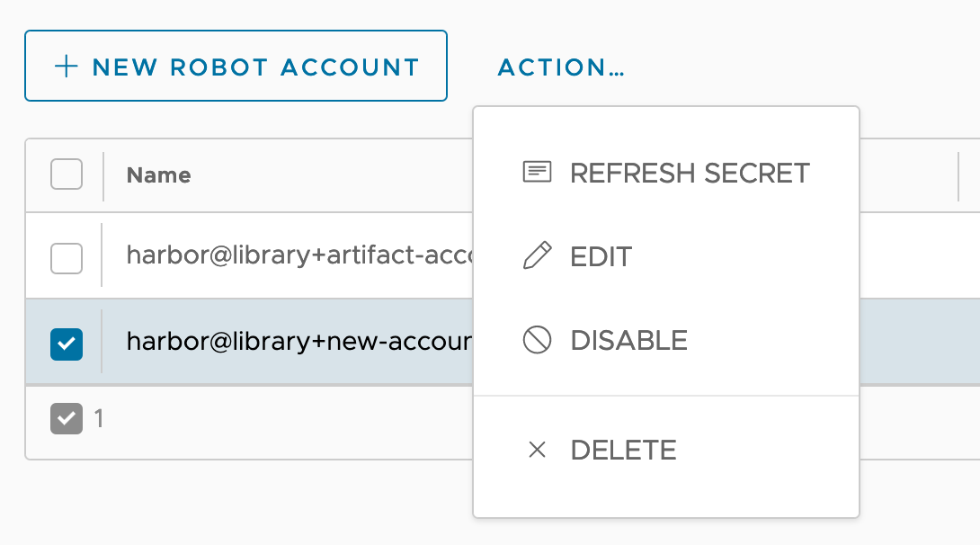
Task: Check the harbor@library+artifact-acc row checkbox
Action: [67, 255]
